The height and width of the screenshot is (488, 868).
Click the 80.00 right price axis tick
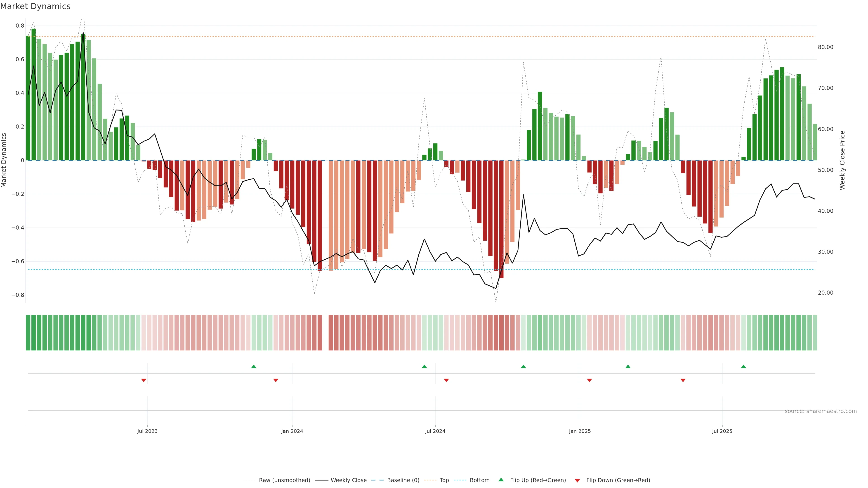coord(825,47)
